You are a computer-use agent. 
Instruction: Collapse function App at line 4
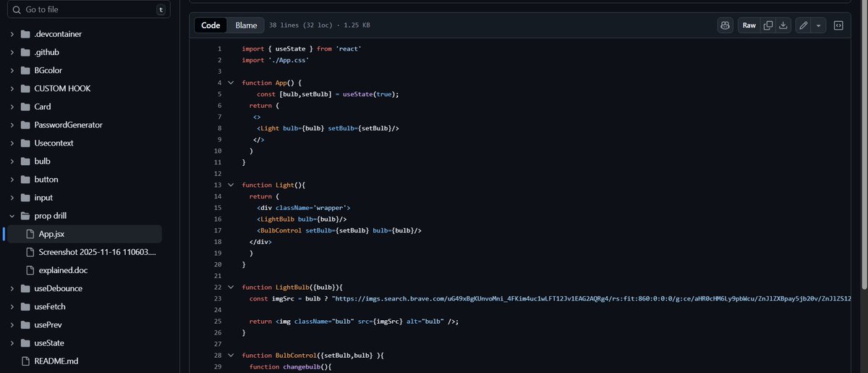(231, 83)
